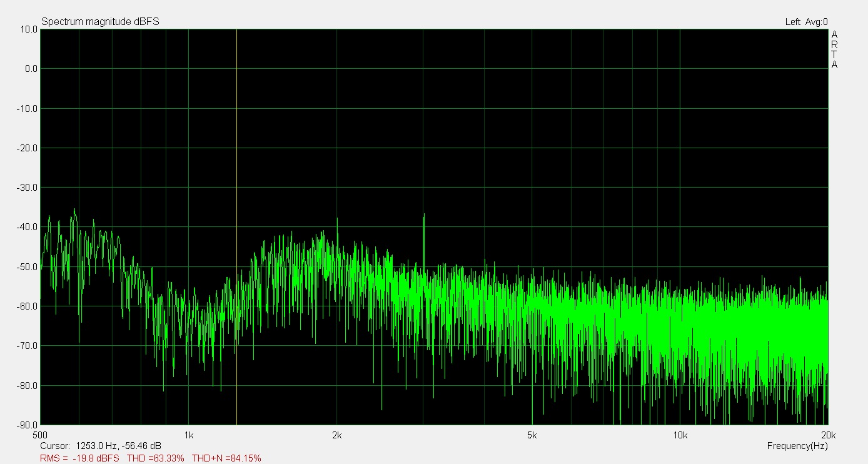Click the 'Left Avg:0' channel label
The width and height of the screenshot is (868, 464).
tap(807, 22)
